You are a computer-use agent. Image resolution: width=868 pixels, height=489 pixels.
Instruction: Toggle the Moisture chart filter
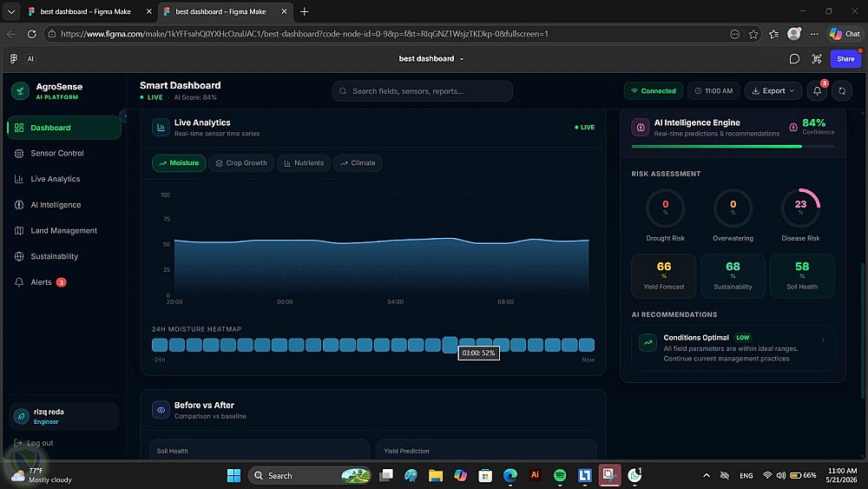179,162
